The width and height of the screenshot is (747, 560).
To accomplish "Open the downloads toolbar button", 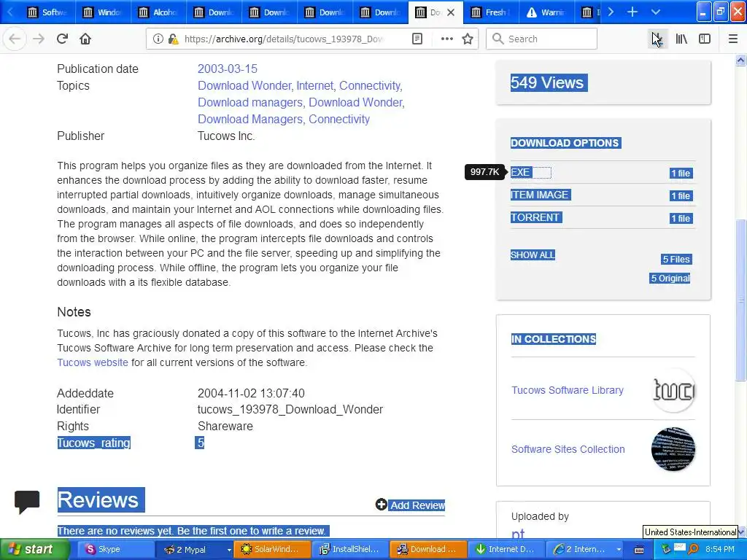I will (x=657, y=39).
